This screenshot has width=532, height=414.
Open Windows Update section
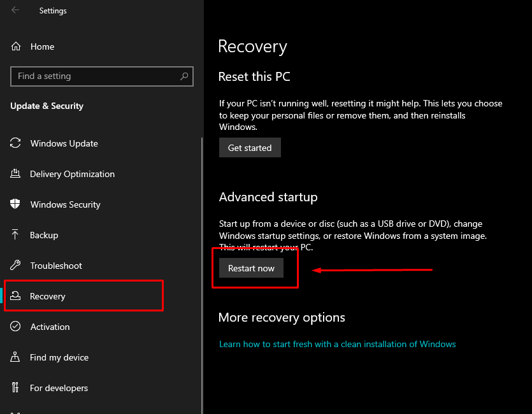pos(64,143)
